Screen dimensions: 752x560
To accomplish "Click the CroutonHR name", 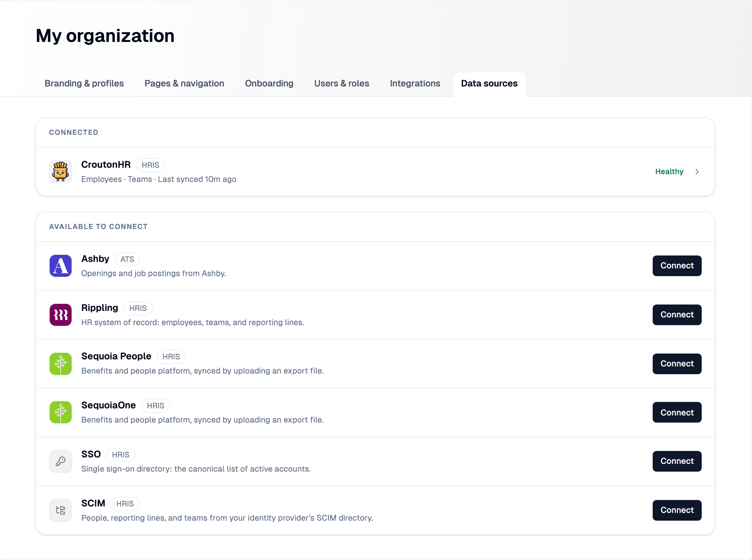I will (106, 165).
